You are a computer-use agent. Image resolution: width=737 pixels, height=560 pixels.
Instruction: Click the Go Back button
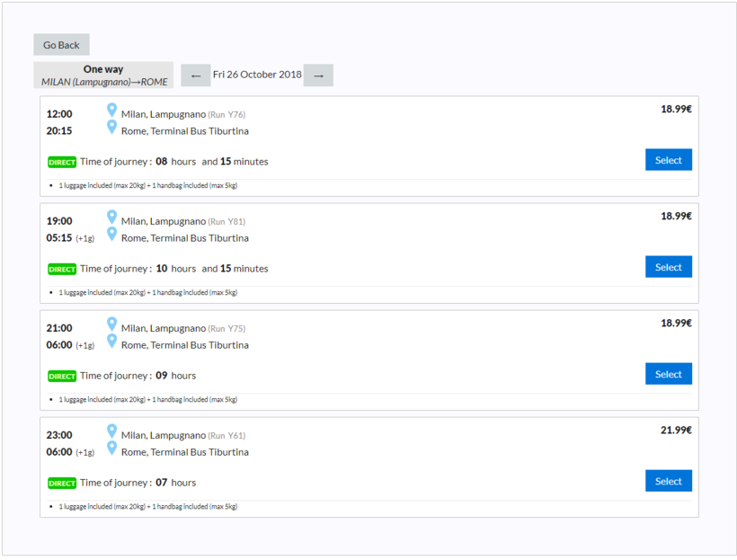61,45
